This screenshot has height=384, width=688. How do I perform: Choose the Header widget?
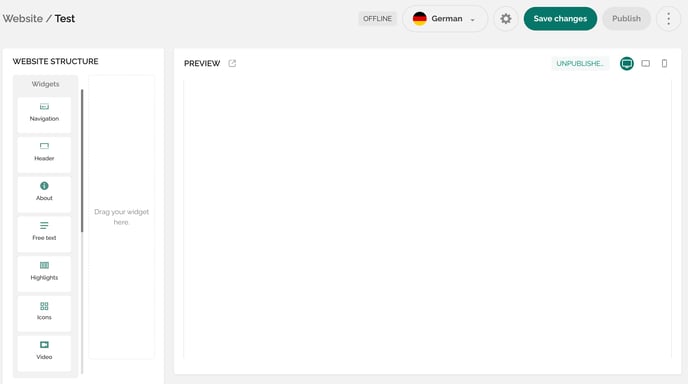point(44,155)
